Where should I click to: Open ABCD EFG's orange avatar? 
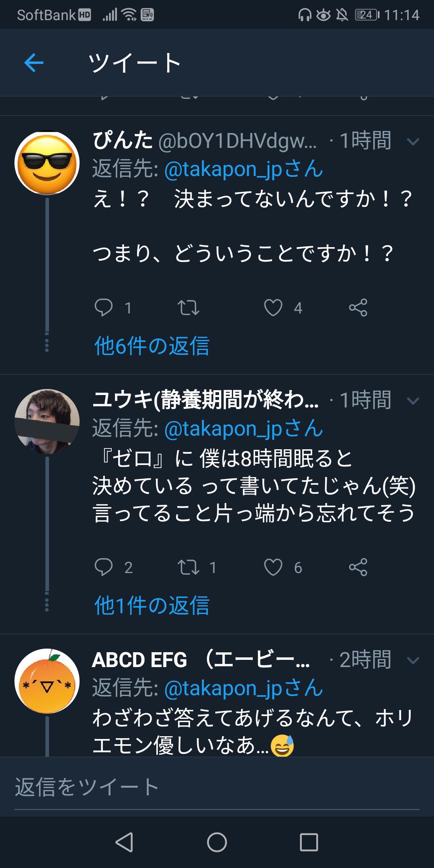(x=47, y=682)
